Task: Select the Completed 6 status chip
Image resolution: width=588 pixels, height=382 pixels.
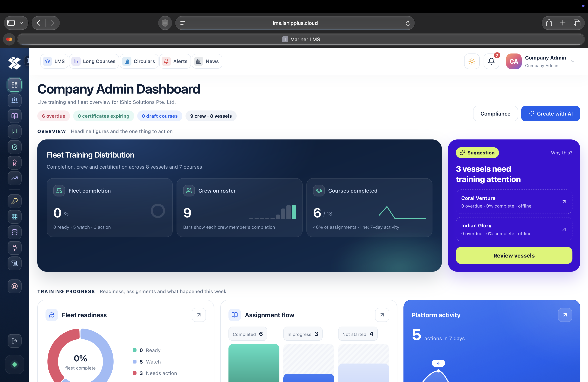Action: click(x=248, y=334)
